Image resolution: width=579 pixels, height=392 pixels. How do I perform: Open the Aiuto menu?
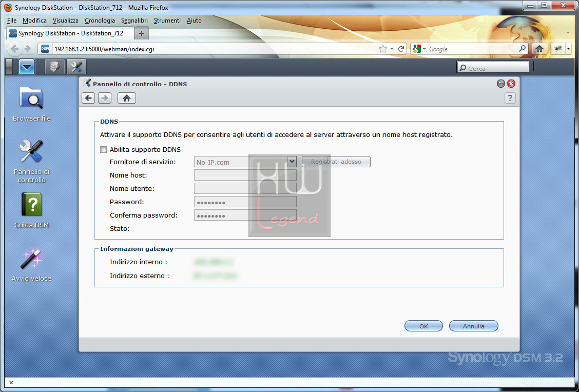point(194,21)
